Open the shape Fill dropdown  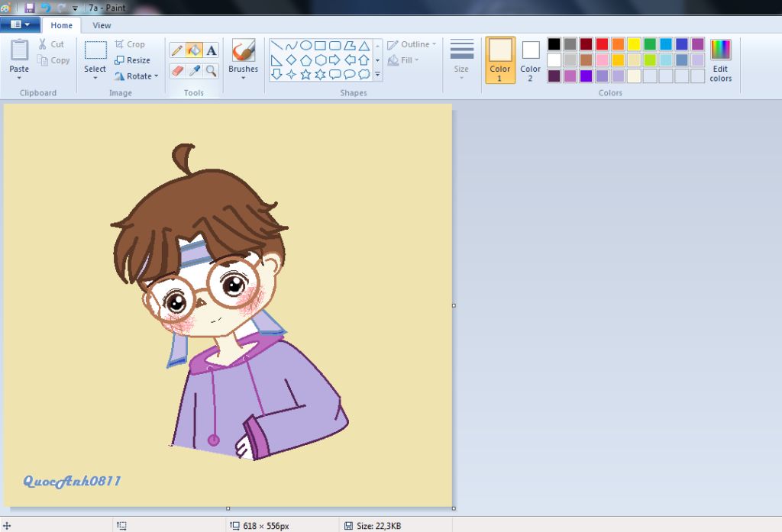[x=403, y=60]
